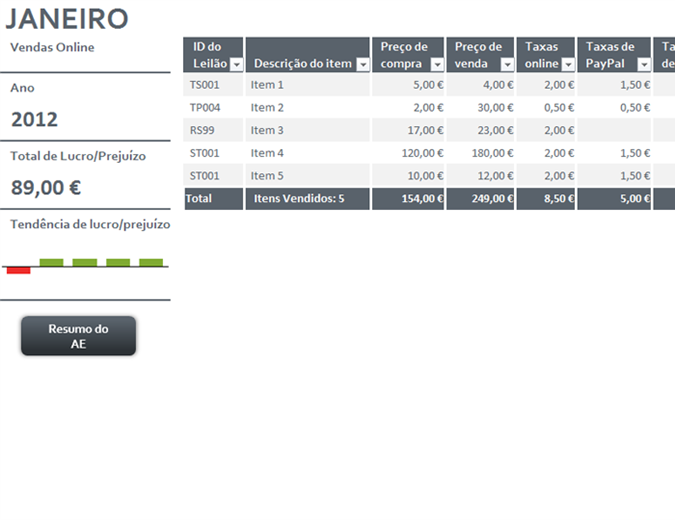Screen dimensions: 675x520
Task: Select cell TP004 in the auction ID column
Action: [213, 108]
